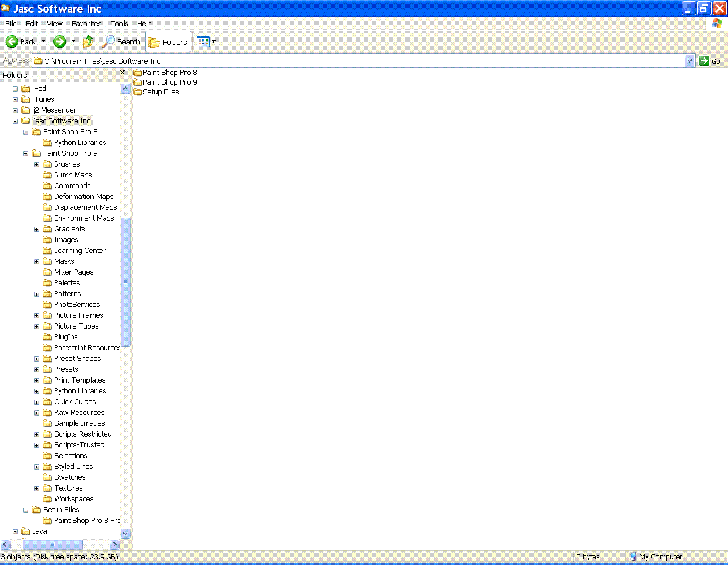The width and height of the screenshot is (728, 565).
Task: Click the Mixer Pages folder icon
Action: [47, 272]
